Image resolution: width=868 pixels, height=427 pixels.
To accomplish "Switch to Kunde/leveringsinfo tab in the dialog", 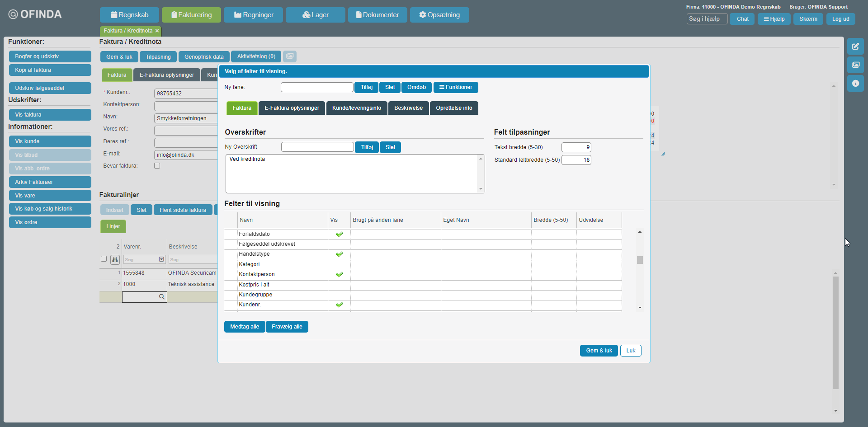I will (x=356, y=108).
